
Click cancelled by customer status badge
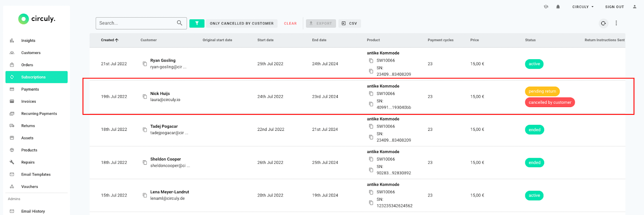[x=550, y=102]
